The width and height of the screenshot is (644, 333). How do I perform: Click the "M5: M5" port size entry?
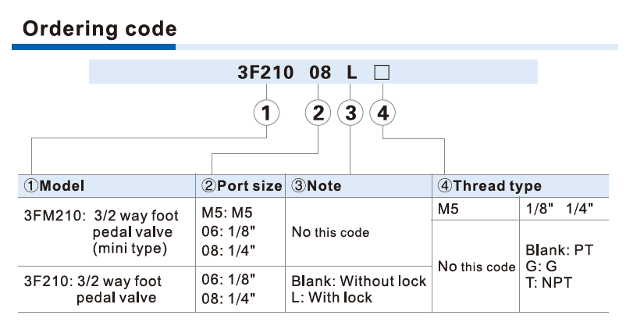[x=227, y=213]
